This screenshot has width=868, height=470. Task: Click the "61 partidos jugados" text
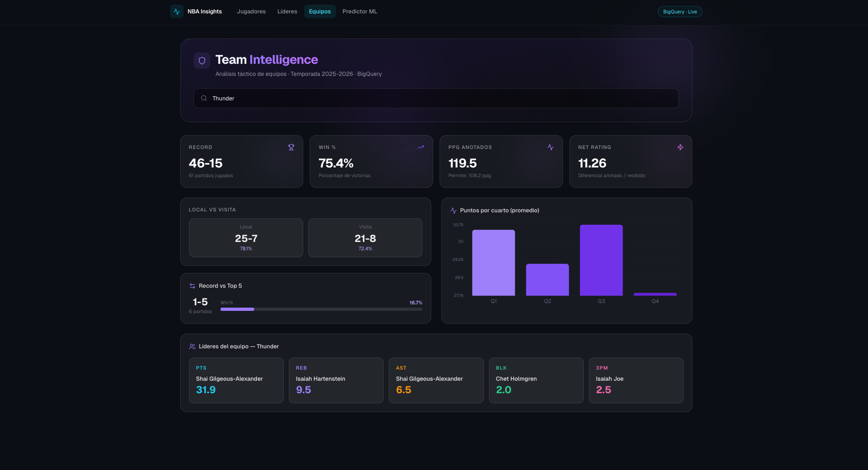point(211,176)
